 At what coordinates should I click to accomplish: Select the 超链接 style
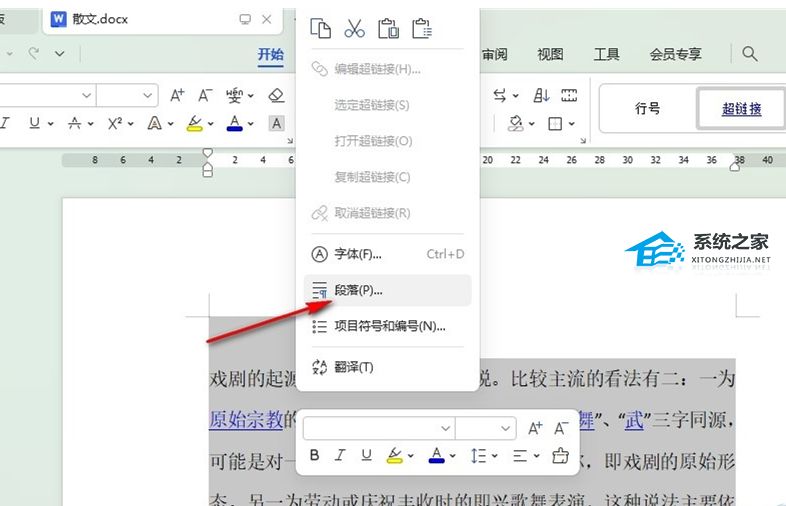pos(741,108)
